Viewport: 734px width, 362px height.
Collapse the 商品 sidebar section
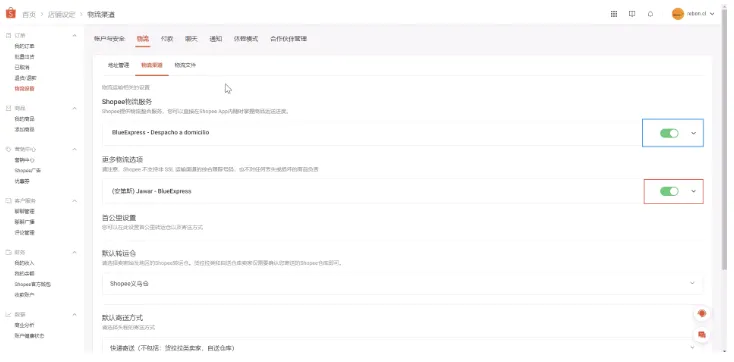click(74, 108)
